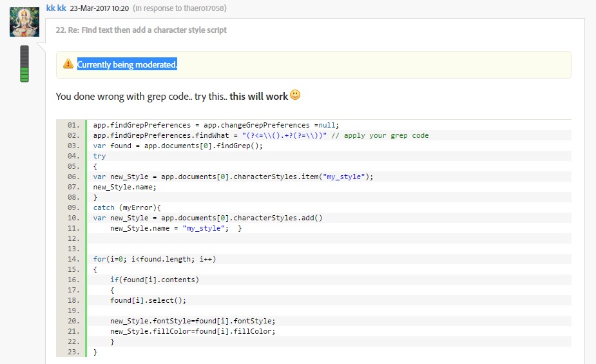This screenshot has height=364, width=596.
Task: Click the for loop statement on line 14
Action: tap(154, 259)
